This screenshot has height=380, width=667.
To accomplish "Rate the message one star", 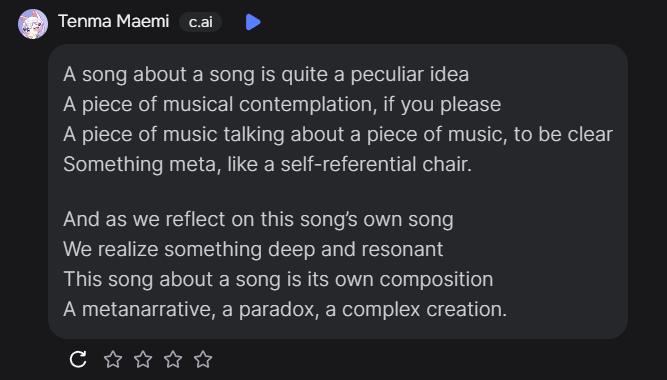I will pos(113,359).
